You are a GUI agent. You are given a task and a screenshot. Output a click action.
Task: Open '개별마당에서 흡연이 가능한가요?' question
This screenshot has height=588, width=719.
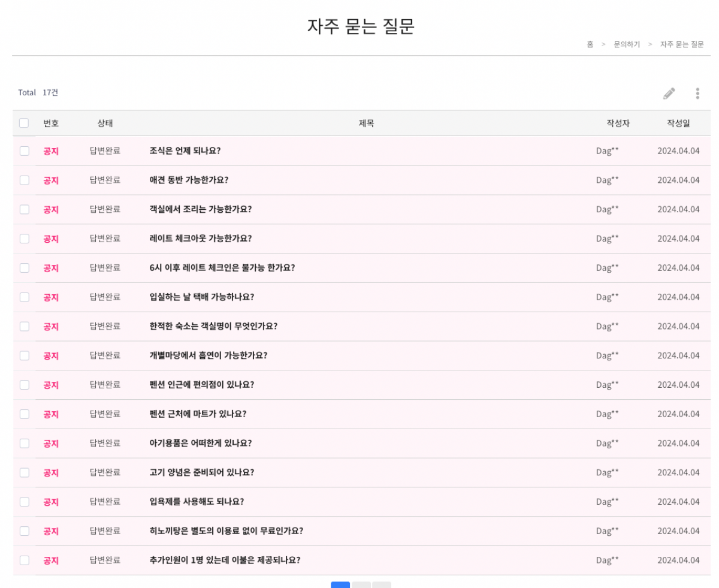pos(208,355)
